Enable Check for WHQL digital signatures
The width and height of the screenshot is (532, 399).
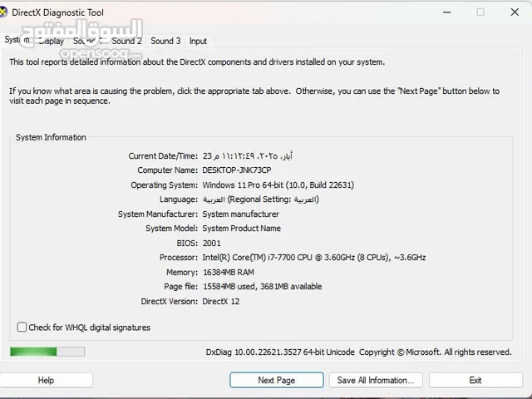coord(22,327)
